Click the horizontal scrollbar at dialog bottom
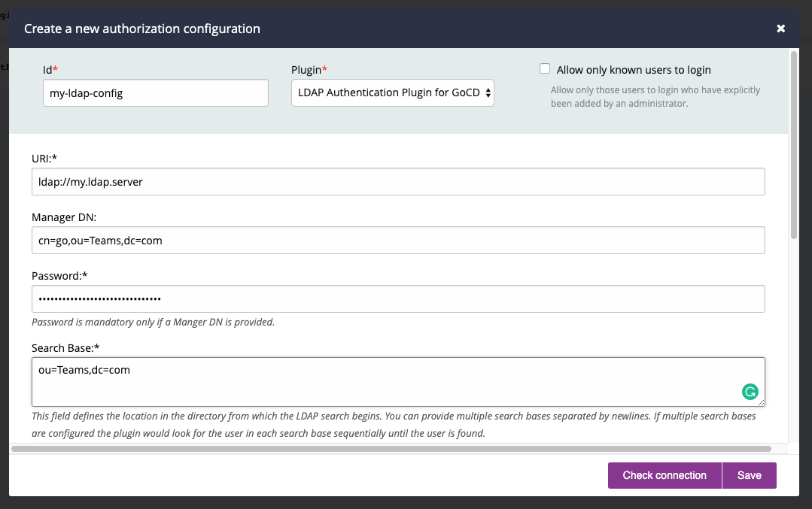812x509 pixels. (391, 449)
